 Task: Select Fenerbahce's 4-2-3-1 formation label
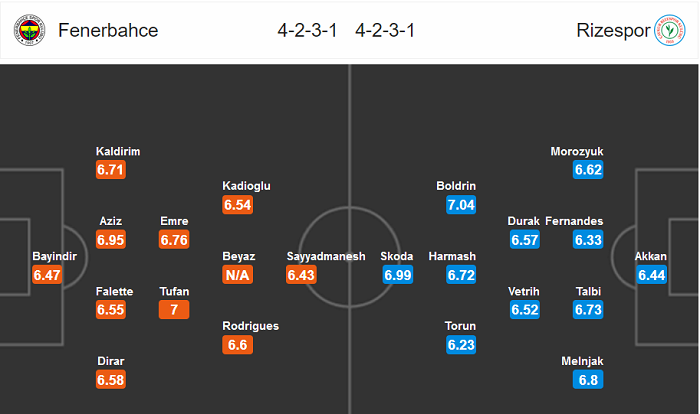(x=308, y=30)
